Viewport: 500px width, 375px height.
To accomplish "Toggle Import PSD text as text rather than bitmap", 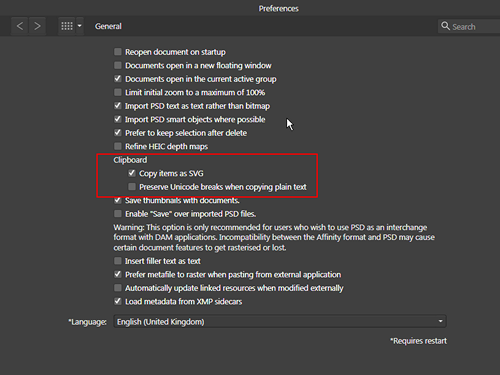I will [x=118, y=106].
